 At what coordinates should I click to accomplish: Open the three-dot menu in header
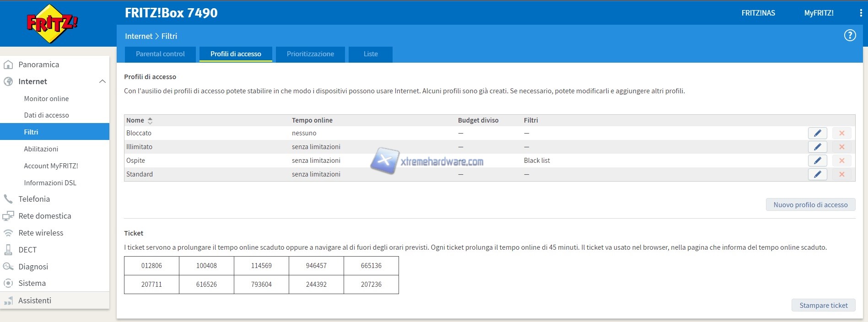click(x=861, y=13)
